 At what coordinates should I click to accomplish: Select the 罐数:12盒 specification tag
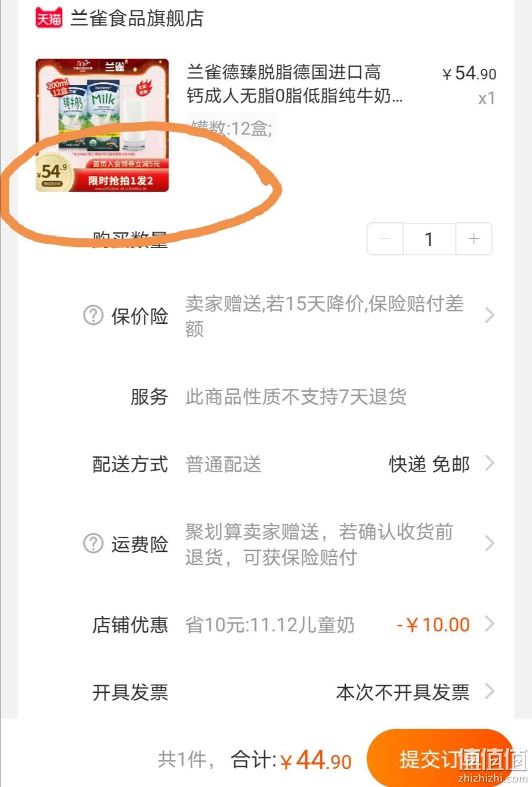232,128
